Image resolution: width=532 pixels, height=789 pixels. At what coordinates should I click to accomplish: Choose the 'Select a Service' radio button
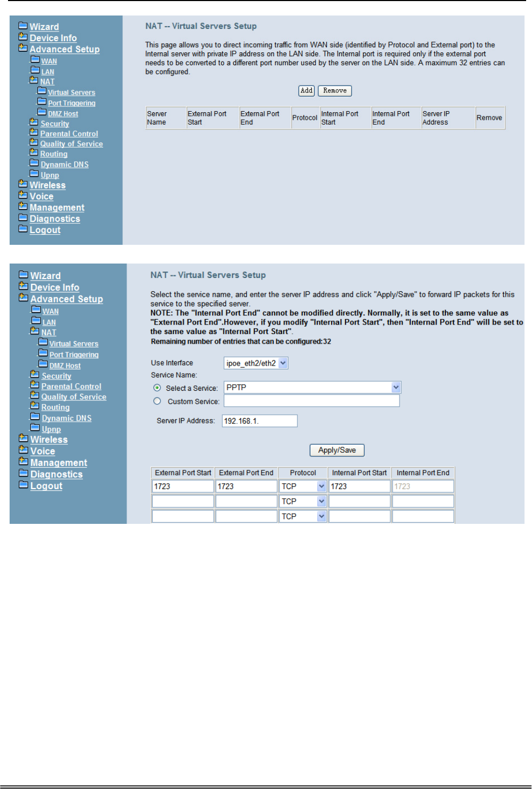click(157, 388)
